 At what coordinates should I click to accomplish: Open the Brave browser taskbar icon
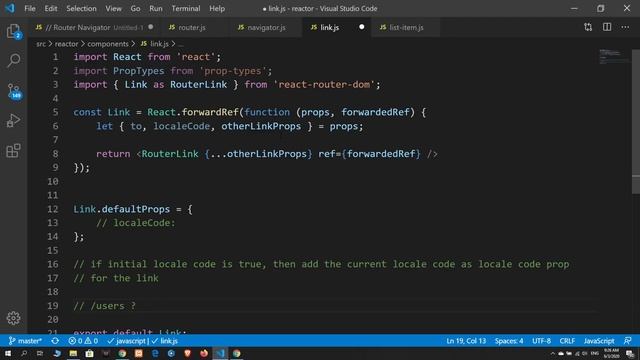click(187, 353)
